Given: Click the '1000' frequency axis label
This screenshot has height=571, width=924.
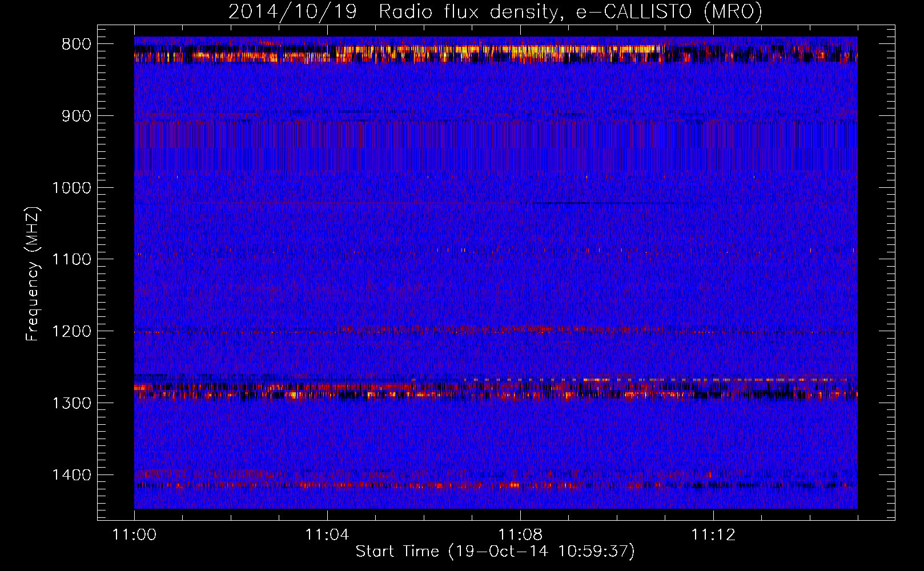Looking at the screenshot, I should [71, 188].
